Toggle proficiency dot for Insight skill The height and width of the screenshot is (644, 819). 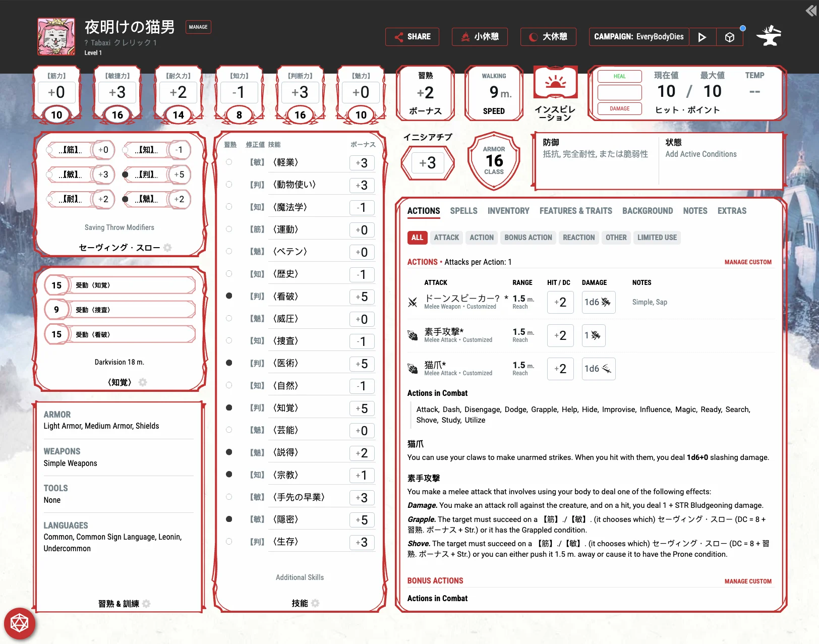(x=229, y=296)
